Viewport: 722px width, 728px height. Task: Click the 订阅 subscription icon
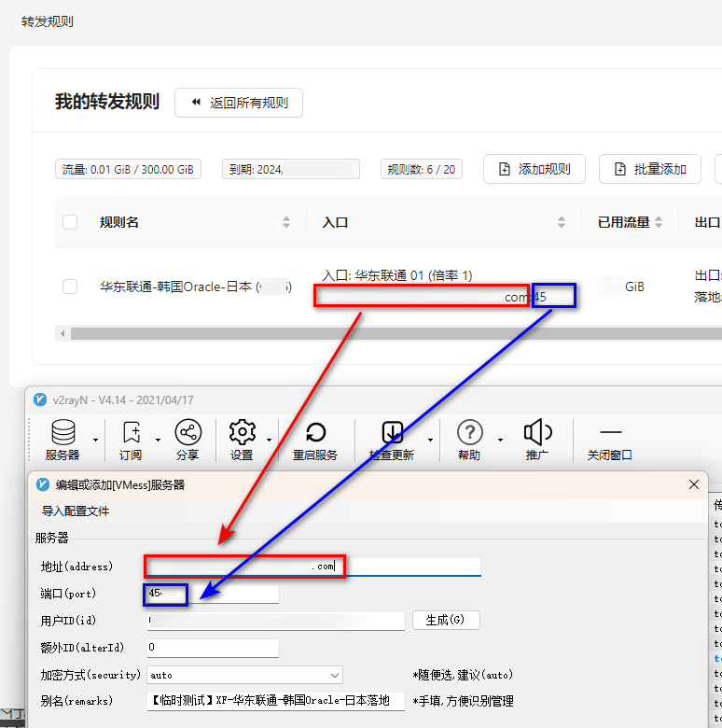tap(131, 439)
